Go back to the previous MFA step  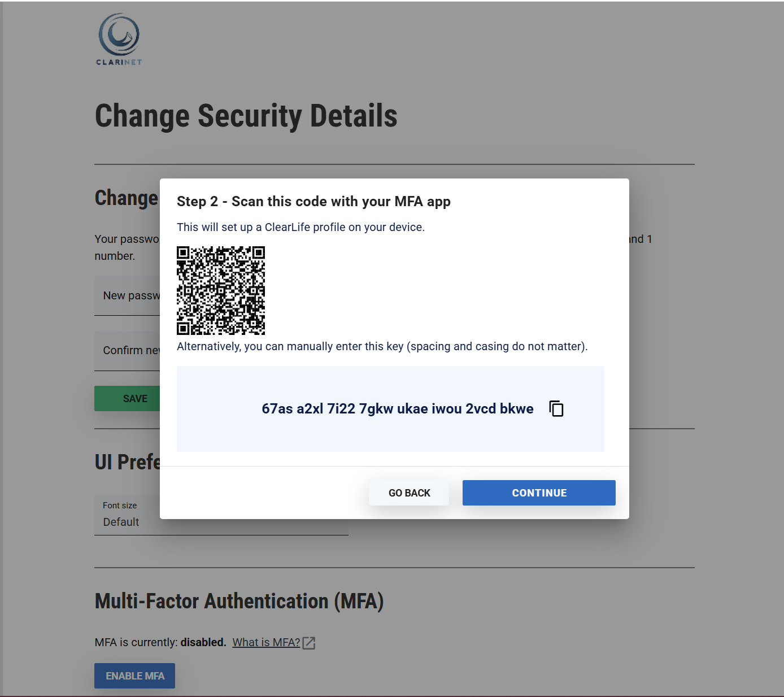tap(409, 493)
